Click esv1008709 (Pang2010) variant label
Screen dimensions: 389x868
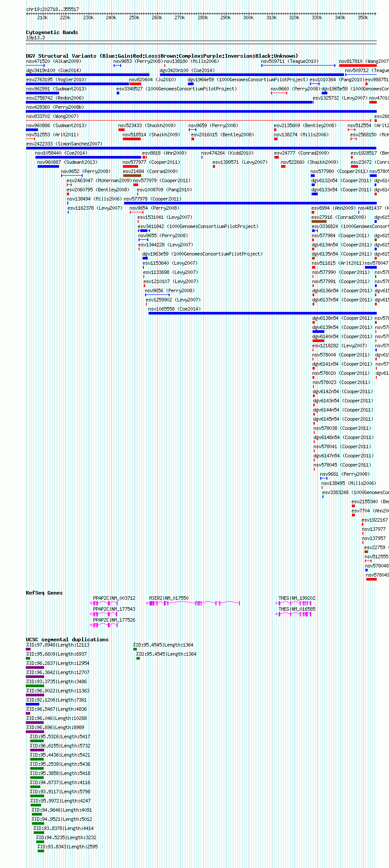point(164,190)
